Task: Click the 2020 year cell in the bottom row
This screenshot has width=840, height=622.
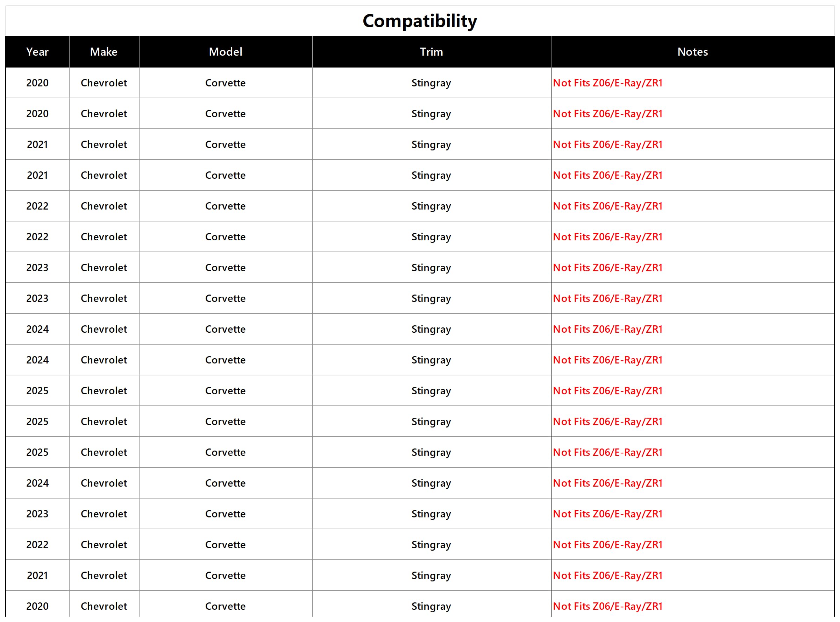Action: coord(37,607)
